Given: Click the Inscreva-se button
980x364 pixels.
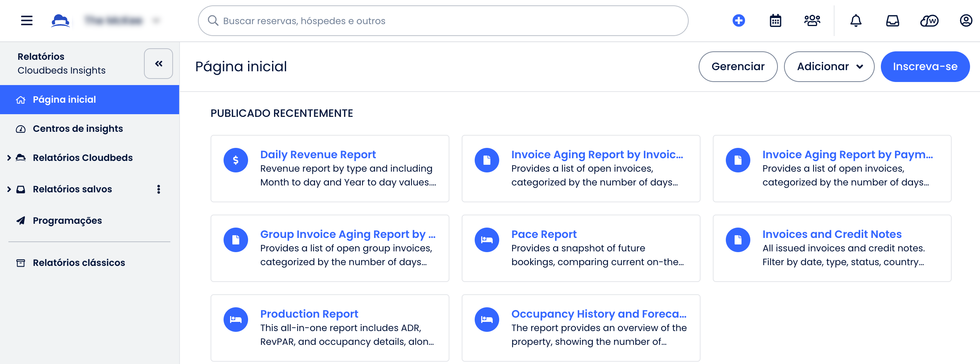Looking at the screenshot, I should click(925, 67).
